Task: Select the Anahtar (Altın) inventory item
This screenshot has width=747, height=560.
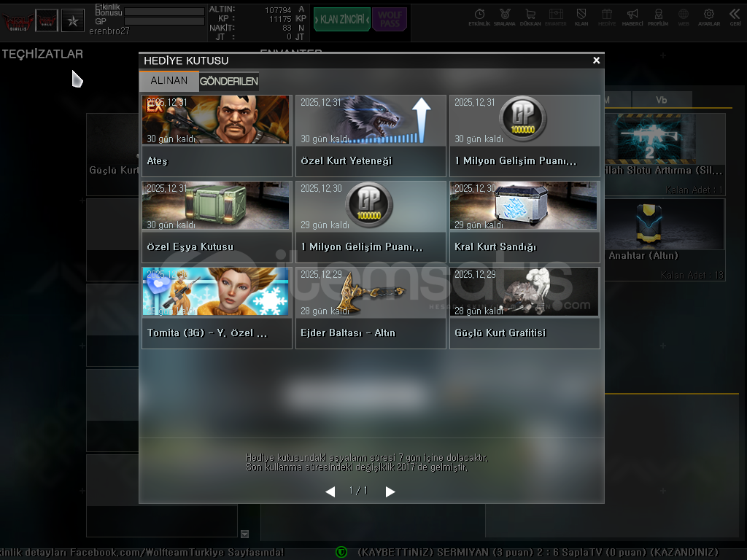Action: (x=665, y=239)
